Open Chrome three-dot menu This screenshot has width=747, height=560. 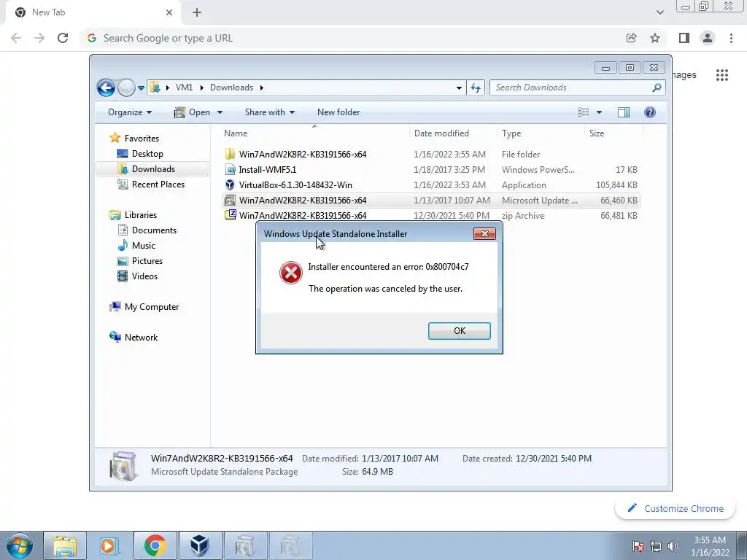(x=731, y=38)
